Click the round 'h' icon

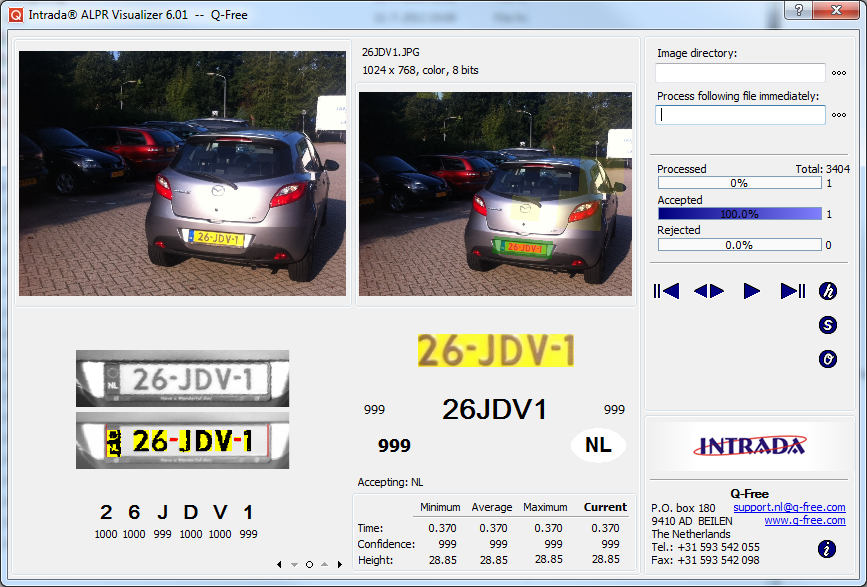pyautogui.click(x=828, y=291)
